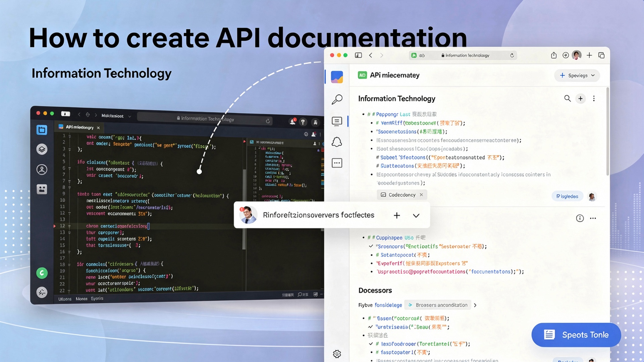Open the dropdown on the 'Rinforeitzionsoververs foctfectes' card
Viewport: 644px width, 362px height.
tap(416, 216)
